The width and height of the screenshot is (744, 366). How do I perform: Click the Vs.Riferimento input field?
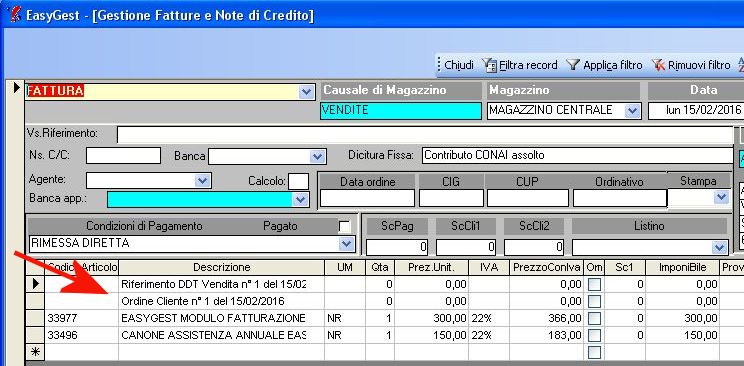tap(425, 135)
